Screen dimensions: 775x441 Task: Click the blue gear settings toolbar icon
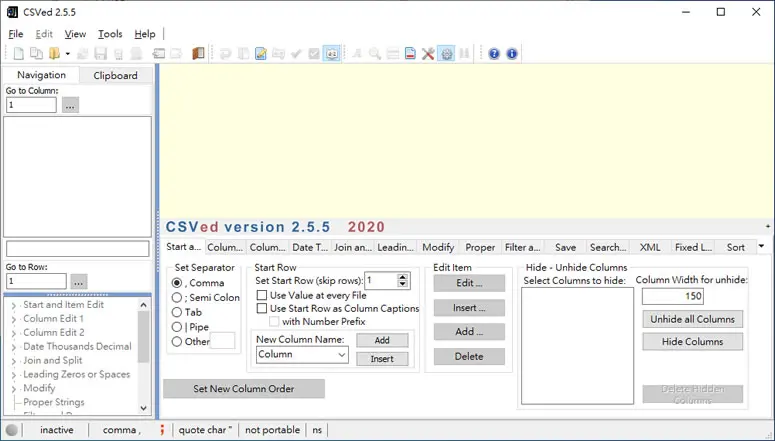[x=446, y=53]
